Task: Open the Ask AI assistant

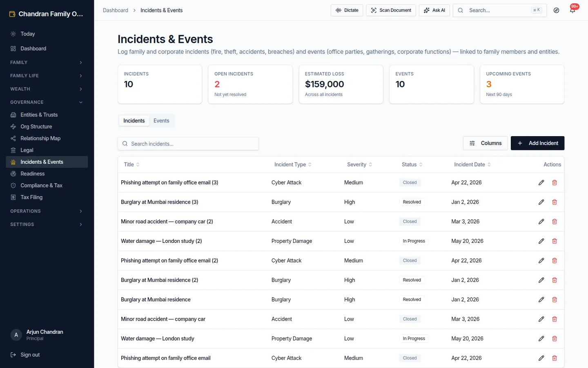Action: (434, 10)
